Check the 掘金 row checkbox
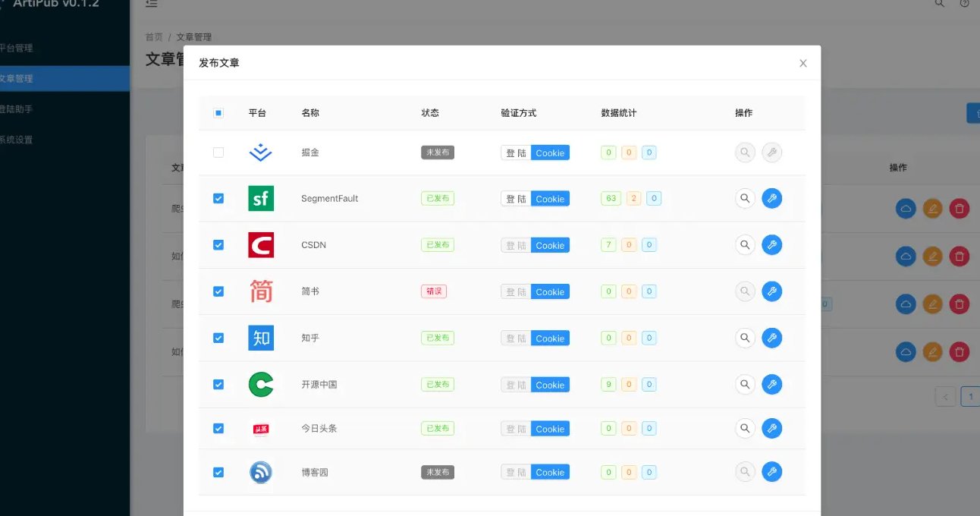This screenshot has height=516, width=980. 218,153
